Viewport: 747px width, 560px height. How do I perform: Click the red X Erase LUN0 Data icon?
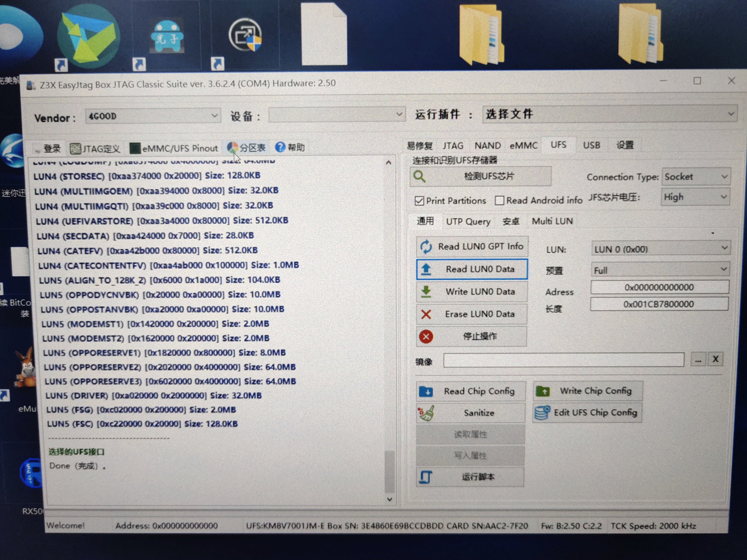click(426, 314)
